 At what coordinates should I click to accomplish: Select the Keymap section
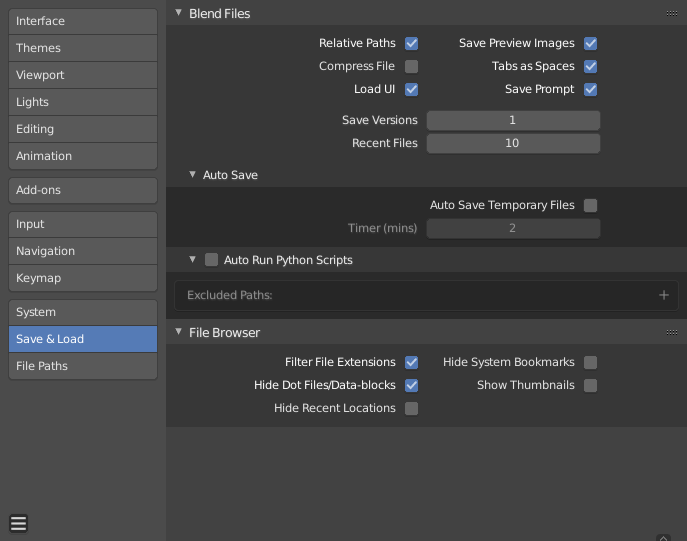pos(83,278)
